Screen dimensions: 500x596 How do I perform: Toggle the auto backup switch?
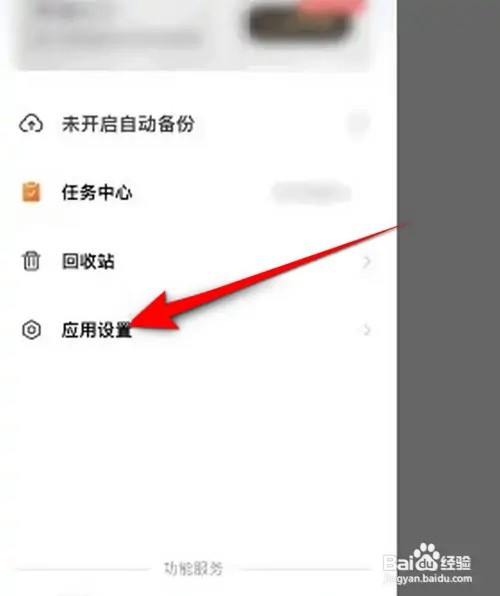coord(359,124)
